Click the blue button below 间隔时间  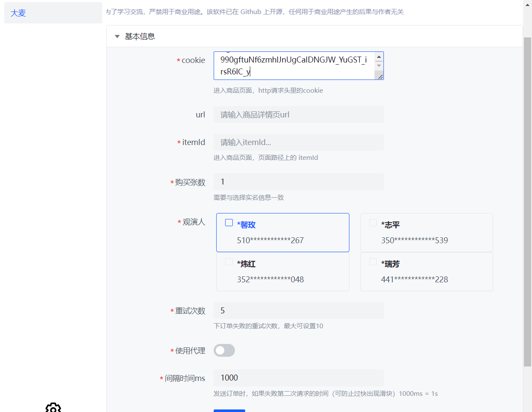pos(229,411)
